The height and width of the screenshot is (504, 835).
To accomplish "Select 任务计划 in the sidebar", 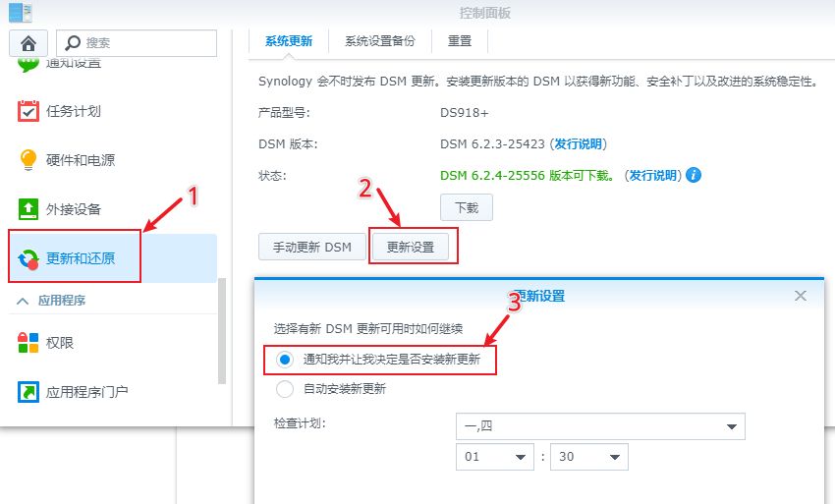I will click(113, 111).
